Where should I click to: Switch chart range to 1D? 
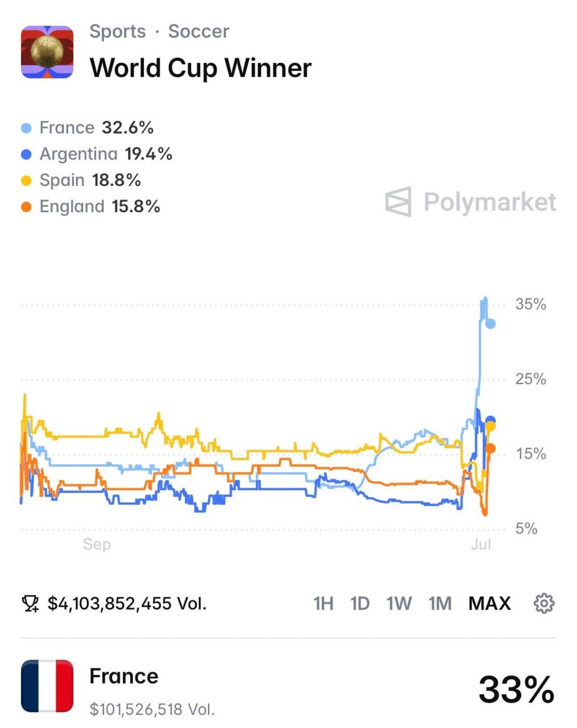(360, 603)
